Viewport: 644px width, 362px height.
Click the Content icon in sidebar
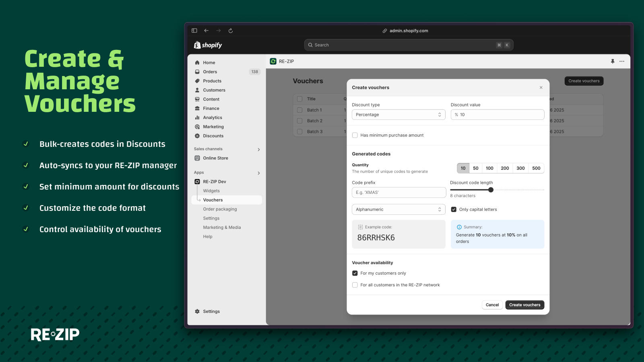tap(197, 99)
